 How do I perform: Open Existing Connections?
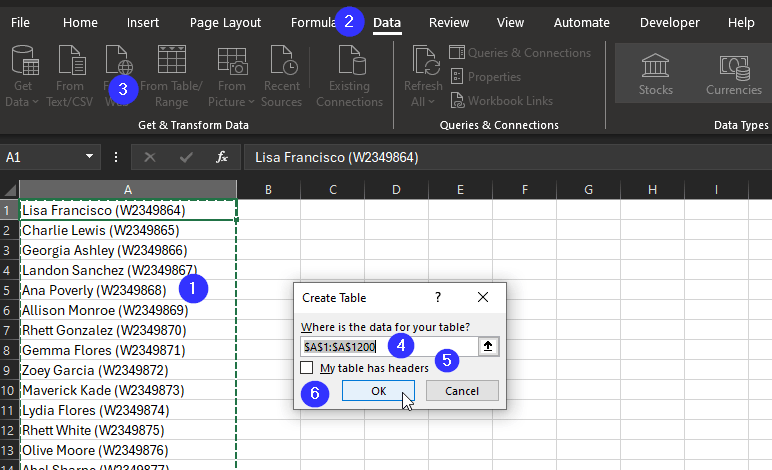[350, 76]
